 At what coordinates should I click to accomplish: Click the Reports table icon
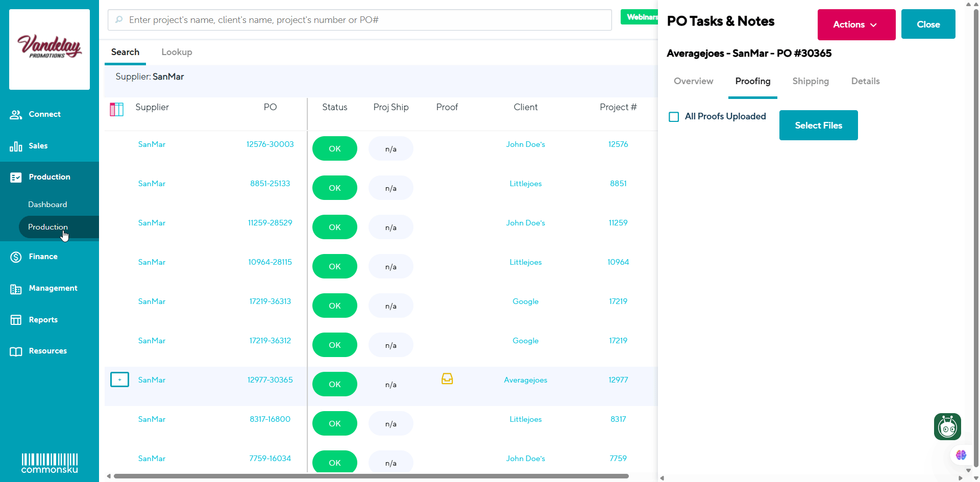[x=16, y=320]
